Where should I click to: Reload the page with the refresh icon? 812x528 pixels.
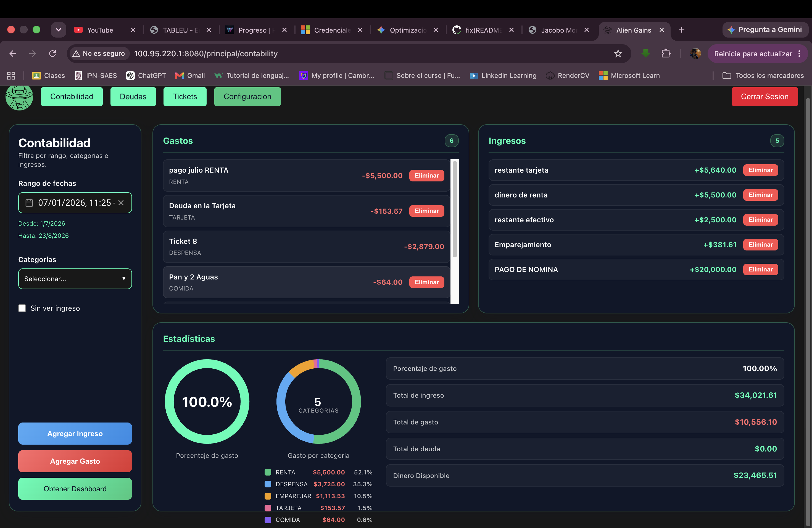click(52, 54)
